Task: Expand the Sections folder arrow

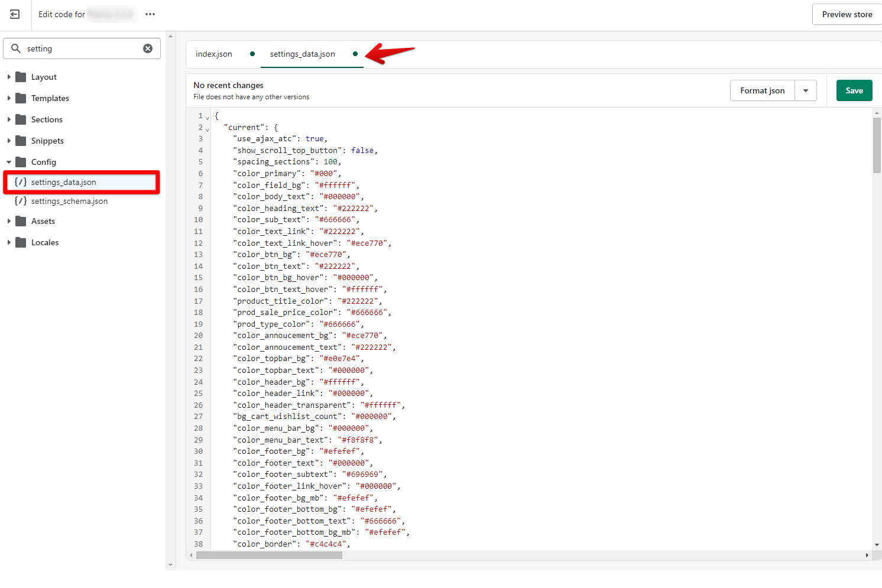Action: pyautogui.click(x=9, y=119)
